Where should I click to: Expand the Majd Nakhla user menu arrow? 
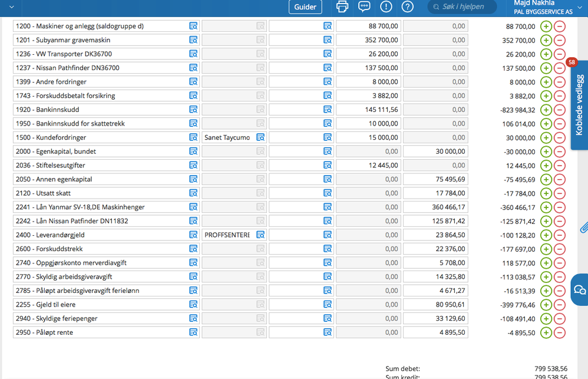click(x=580, y=6)
